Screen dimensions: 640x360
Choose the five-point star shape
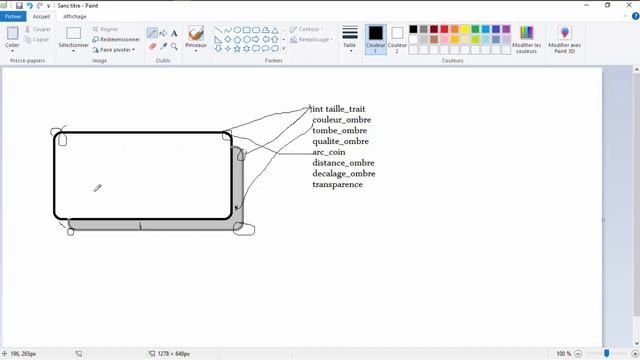[x=237, y=49]
